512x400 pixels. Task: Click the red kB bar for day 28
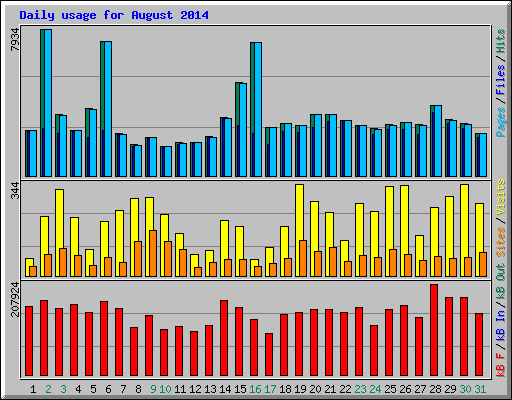[434, 330]
